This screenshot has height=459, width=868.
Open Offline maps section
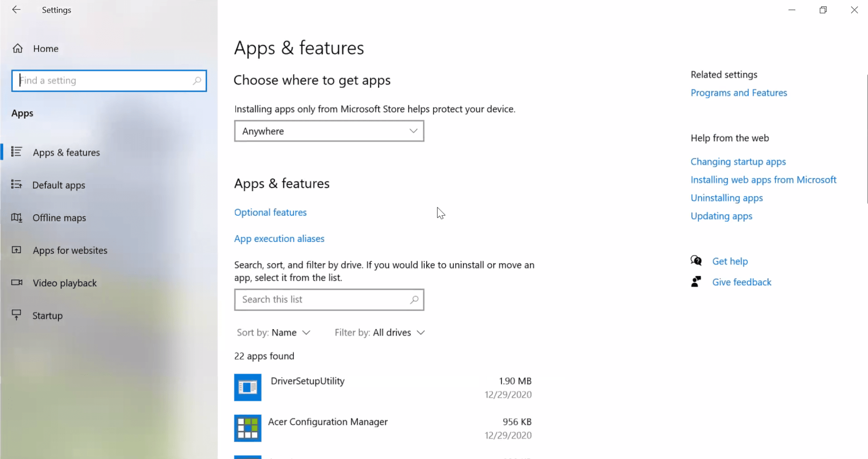59,218
